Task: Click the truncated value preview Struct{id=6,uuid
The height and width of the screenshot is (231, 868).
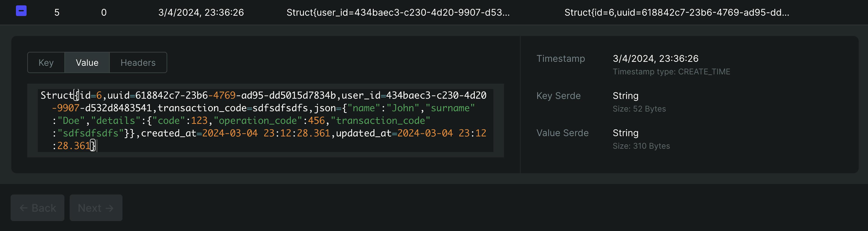Action: [676, 12]
